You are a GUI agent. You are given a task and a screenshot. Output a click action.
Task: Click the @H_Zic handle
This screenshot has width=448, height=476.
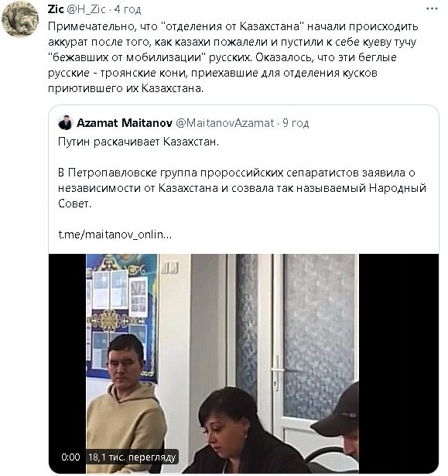click(x=86, y=9)
